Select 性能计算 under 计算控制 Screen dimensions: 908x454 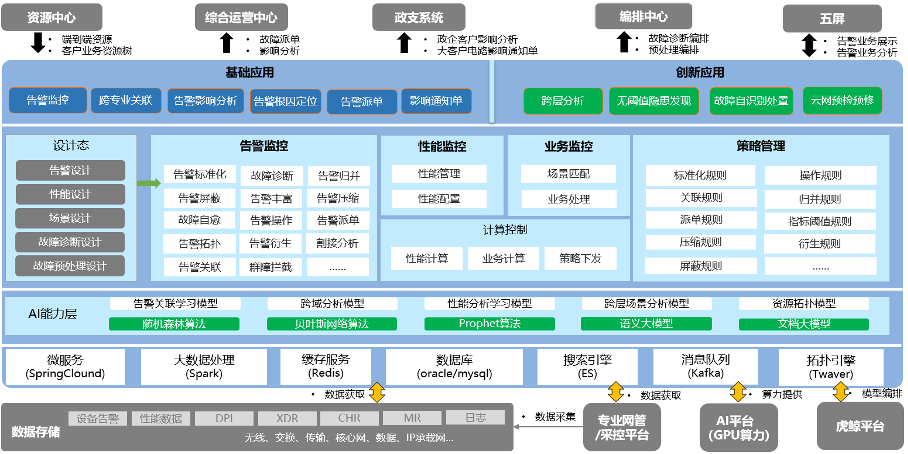coord(427,258)
